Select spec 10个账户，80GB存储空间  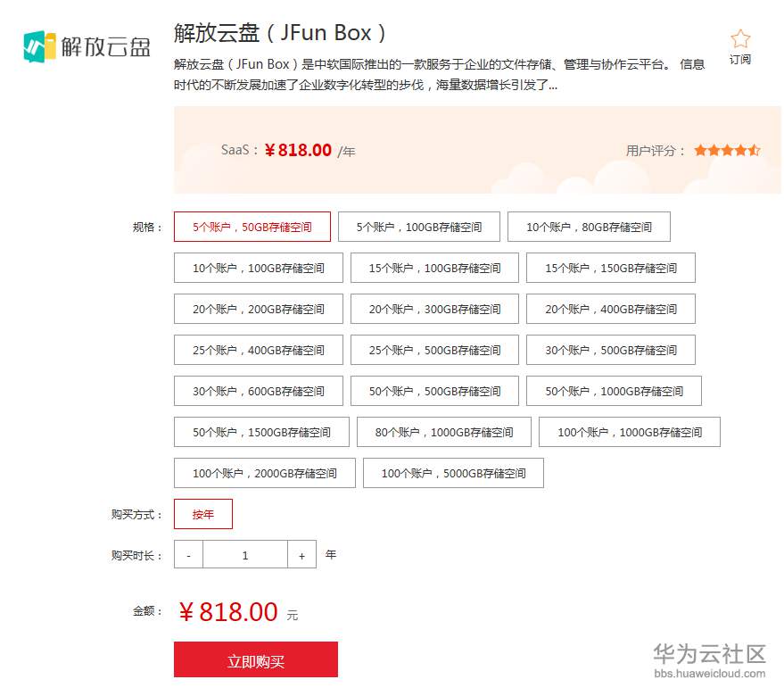point(590,227)
